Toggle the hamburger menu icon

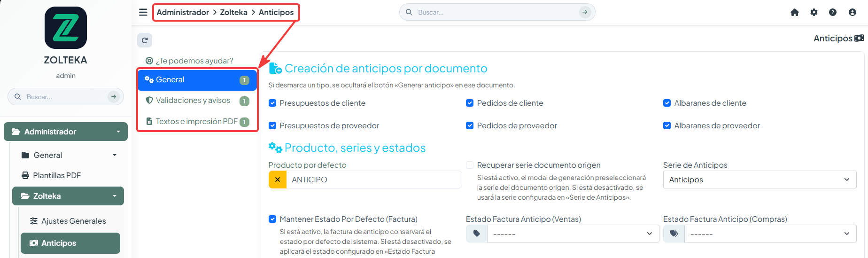pyautogui.click(x=143, y=12)
